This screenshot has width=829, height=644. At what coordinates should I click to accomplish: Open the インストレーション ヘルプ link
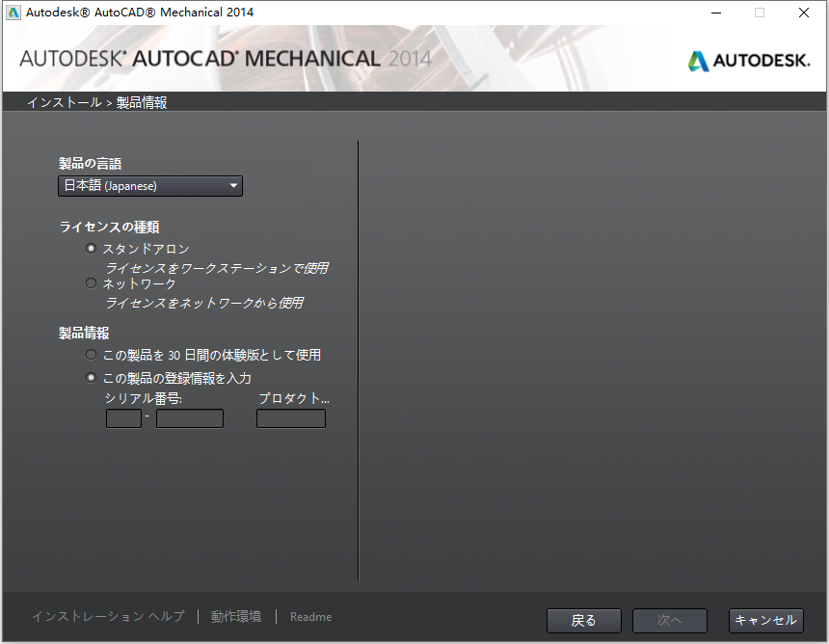pos(108,616)
